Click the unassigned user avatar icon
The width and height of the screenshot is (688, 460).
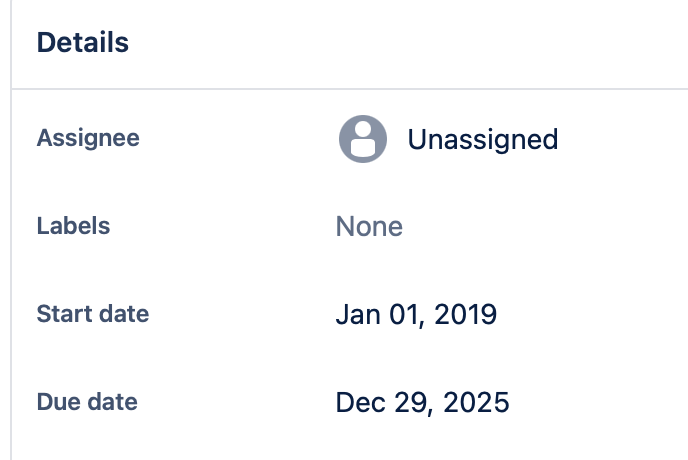point(363,139)
